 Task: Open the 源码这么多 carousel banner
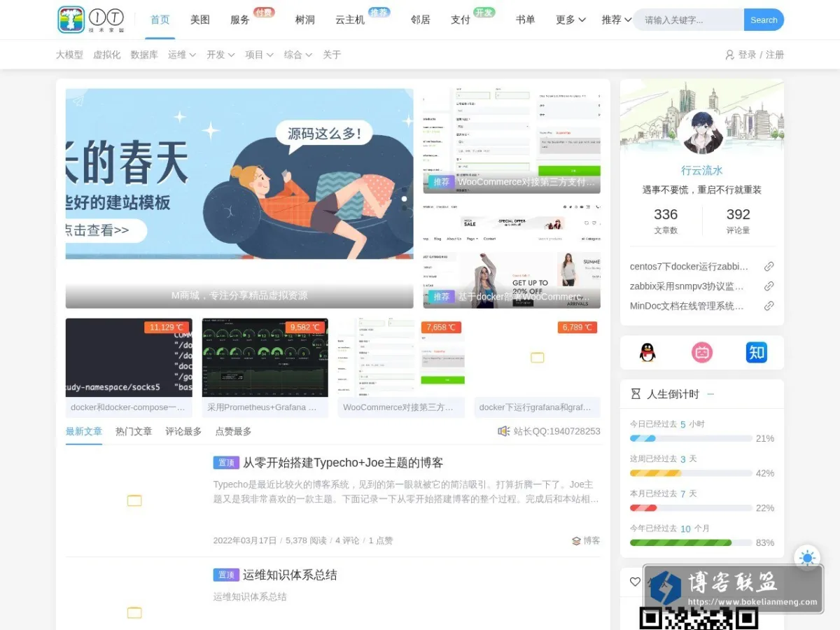tap(239, 198)
